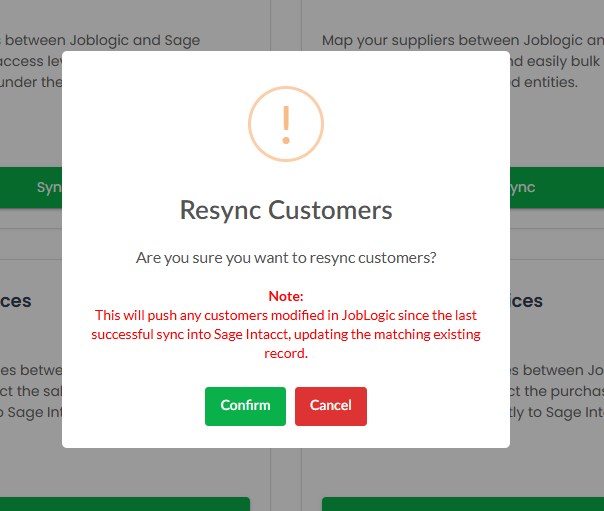Click the suppliers Sync button behind the dialog
This screenshot has height=511, width=604.
pos(557,188)
